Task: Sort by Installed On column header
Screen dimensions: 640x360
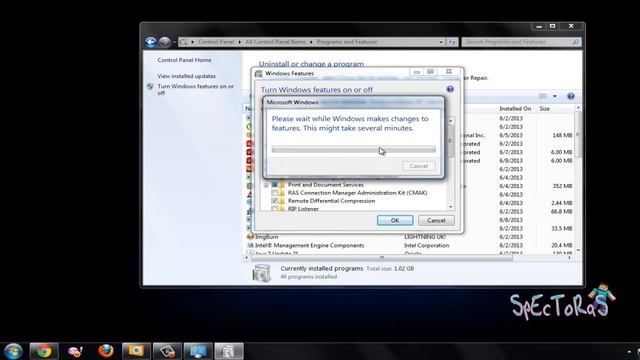Action: [x=515, y=109]
